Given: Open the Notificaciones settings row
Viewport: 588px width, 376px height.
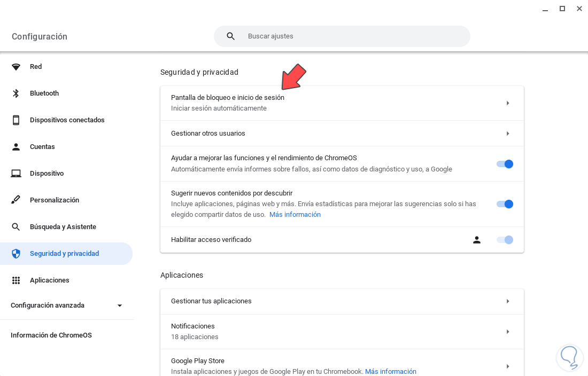Looking at the screenshot, I should pos(342,332).
